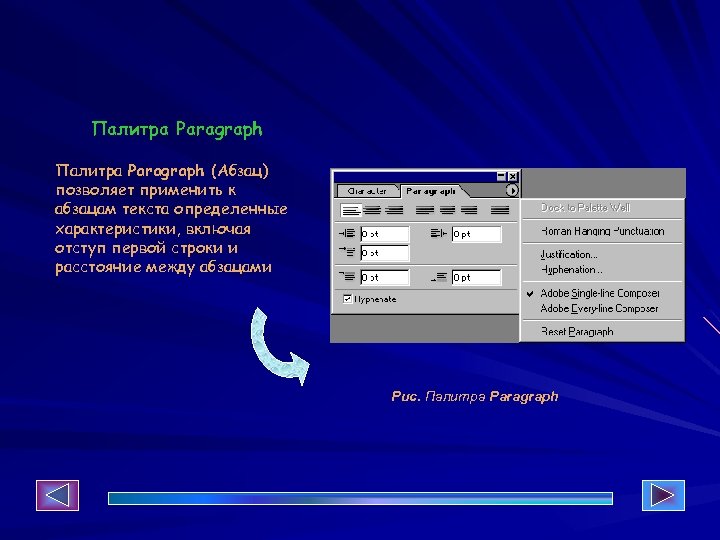Go to the next slide arrow

point(663,495)
